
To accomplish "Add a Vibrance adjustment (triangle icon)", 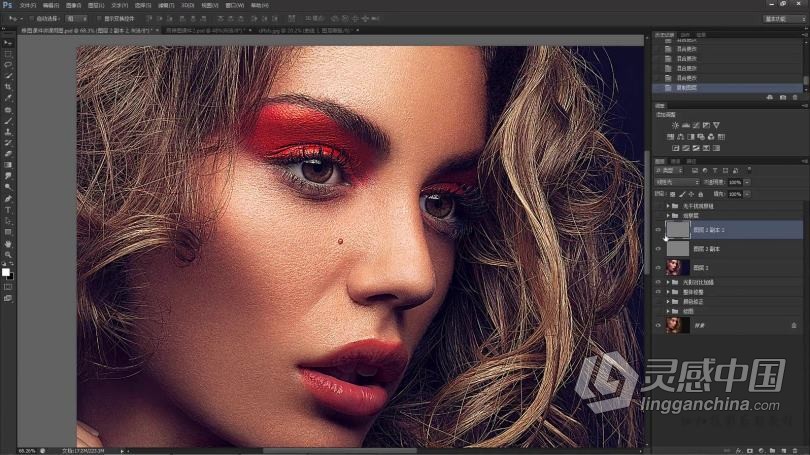I will click(716, 125).
